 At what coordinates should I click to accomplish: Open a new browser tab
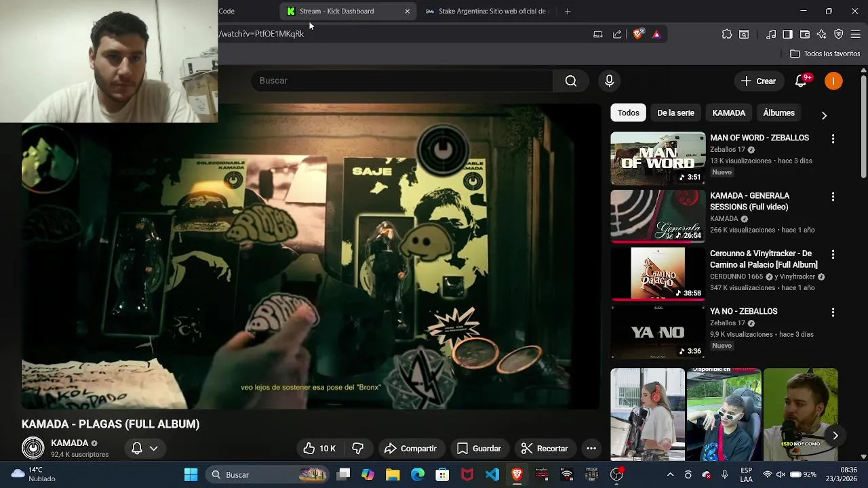[x=568, y=11]
